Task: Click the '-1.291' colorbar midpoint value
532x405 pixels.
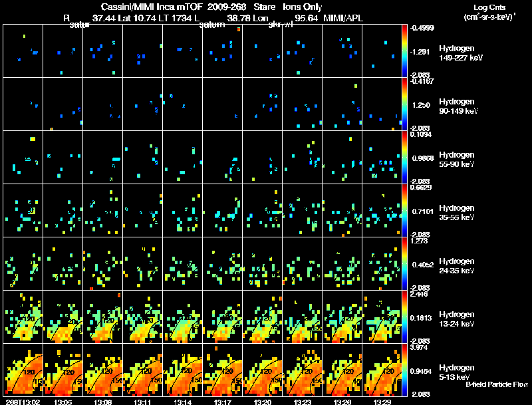Action: [x=420, y=52]
